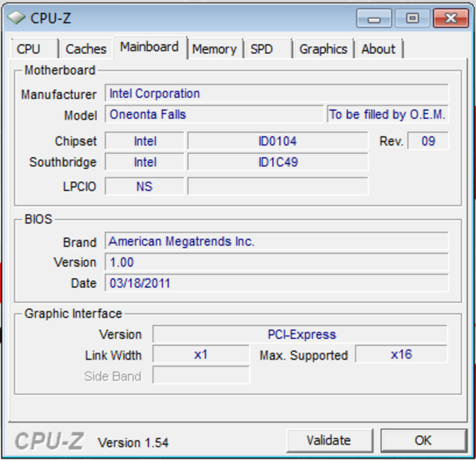This screenshot has height=460, width=476.
Task: Open the Caches tab
Action: tap(86, 48)
